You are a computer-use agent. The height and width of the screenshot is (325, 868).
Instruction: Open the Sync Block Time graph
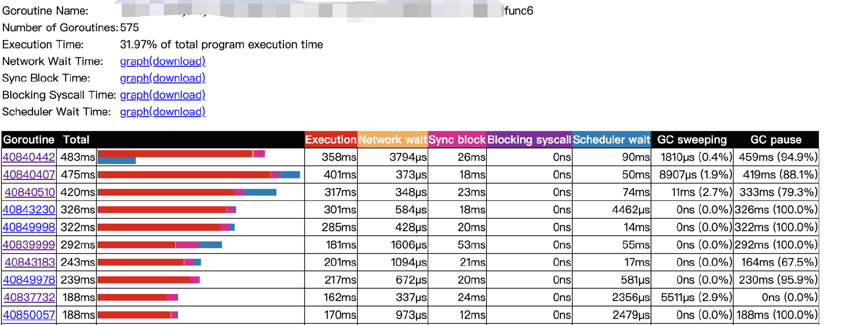pos(134,78)
